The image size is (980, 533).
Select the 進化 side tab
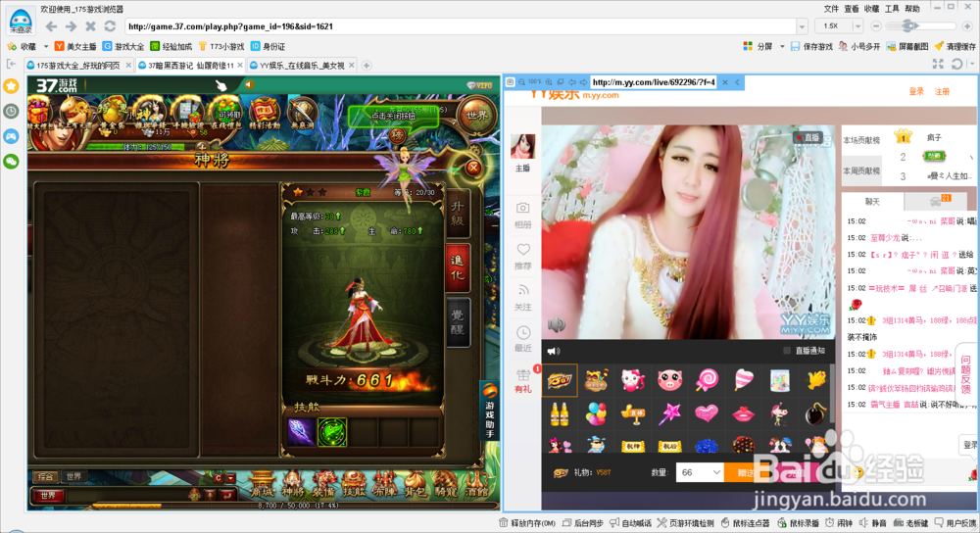point(458,267)
